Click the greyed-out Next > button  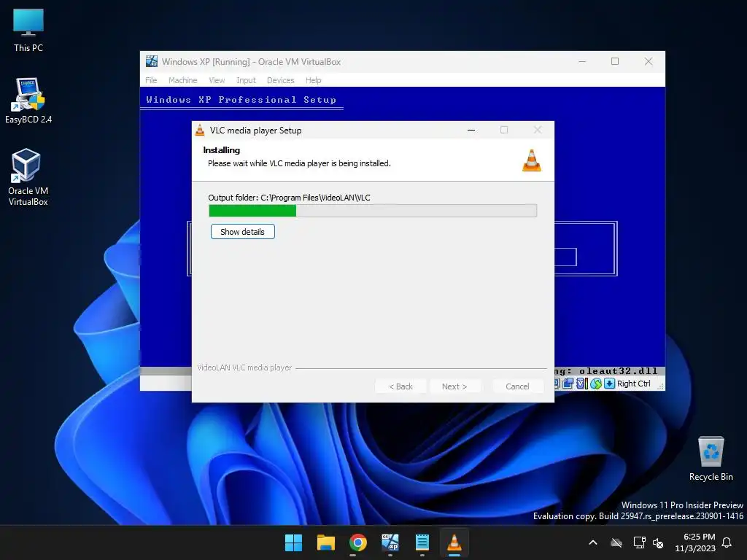pos(454,386)
